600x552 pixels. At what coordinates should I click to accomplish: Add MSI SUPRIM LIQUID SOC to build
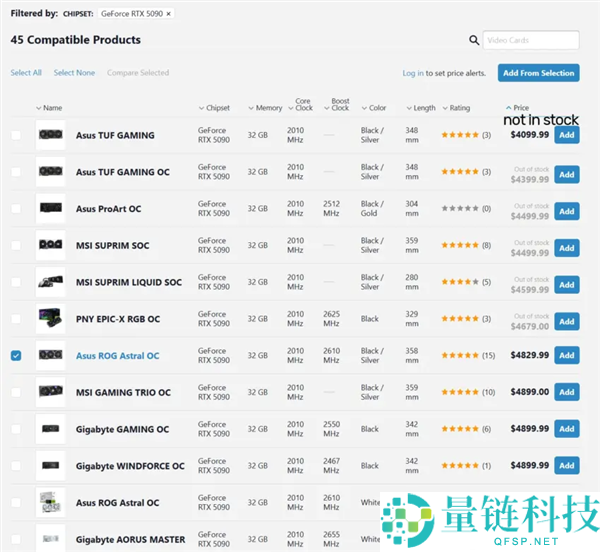pos(567,285)
